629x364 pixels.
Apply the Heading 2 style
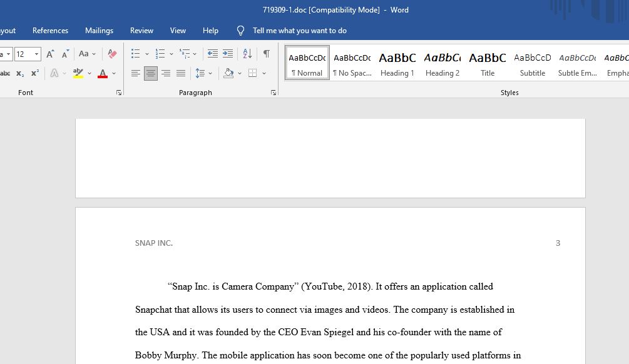tap(442, 63)
